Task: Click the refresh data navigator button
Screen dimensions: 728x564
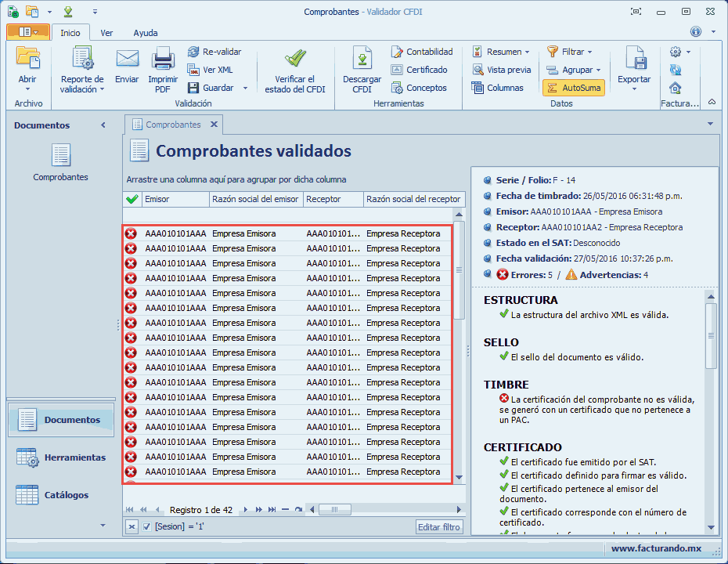Action: pyautogui.click(x=298, y=510)
